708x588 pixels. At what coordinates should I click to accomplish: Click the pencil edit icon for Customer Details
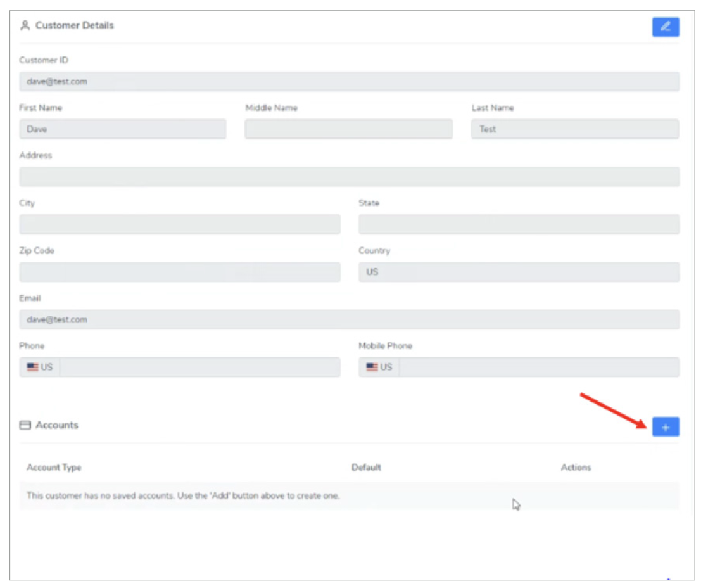pyautogui.click(x=665, y=27)
